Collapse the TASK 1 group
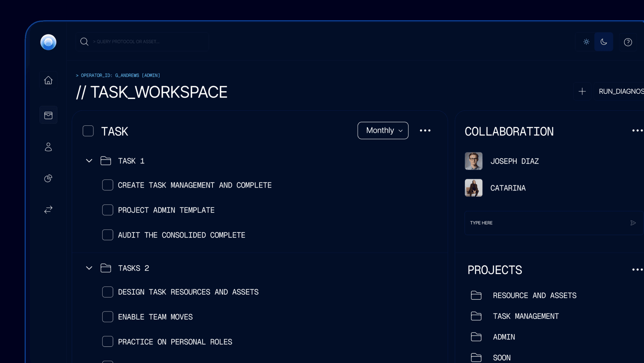The image size is (644, 363). (89, 161)
